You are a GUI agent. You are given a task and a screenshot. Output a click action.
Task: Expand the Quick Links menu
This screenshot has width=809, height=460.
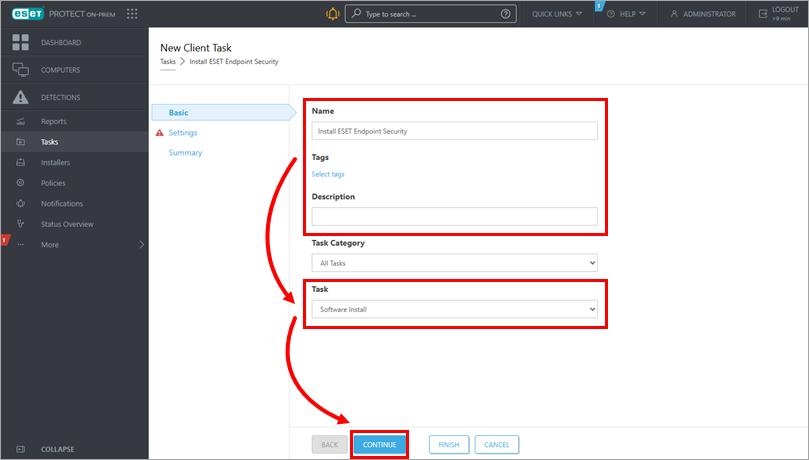(557, 14)
